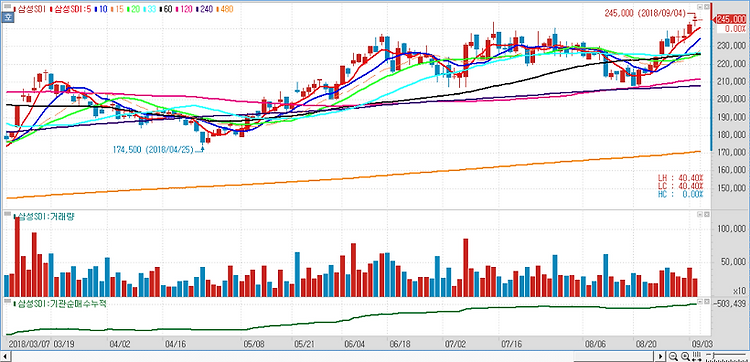Click the 05/08 date axis label
Image resolution: width=750 pixels, height=362 pixels.
point(254,344)
